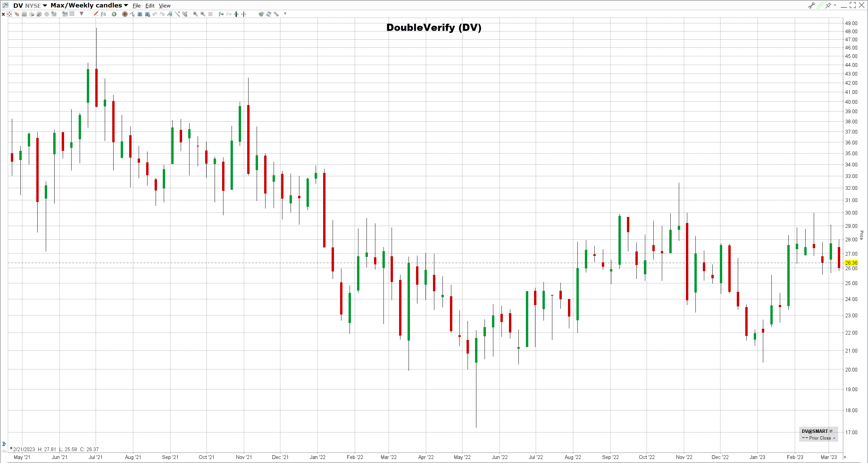868x463 pixels.
Task: Click the green bars overlay study icon
Action: pos(170,14)
